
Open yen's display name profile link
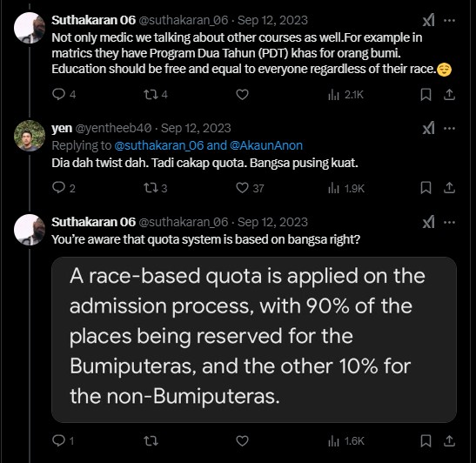tap(62, 128)
